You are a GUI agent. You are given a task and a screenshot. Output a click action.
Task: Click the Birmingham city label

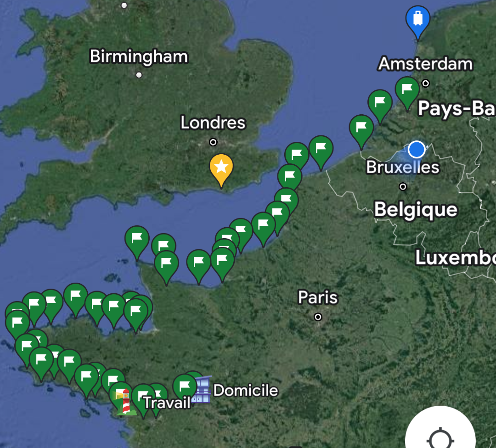pos(139,57)
